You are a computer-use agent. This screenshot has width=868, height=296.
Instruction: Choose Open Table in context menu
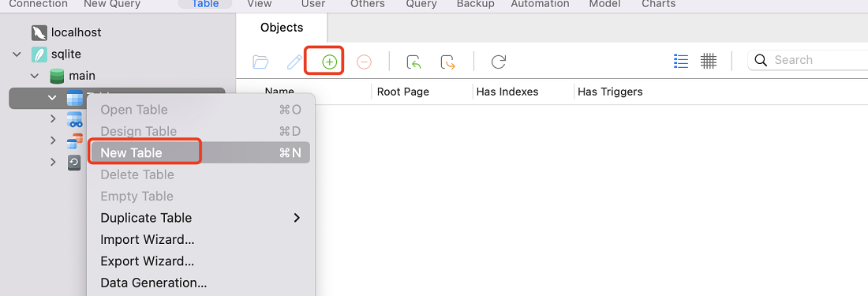click(200, 110)
